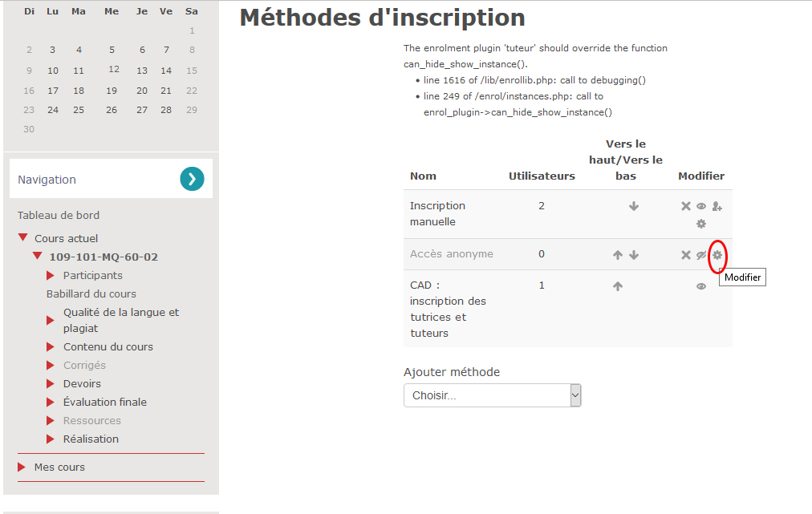Open the enrol users icon for Inscription manuelle
Screen dimensions: 812x514
click(717, 206)
